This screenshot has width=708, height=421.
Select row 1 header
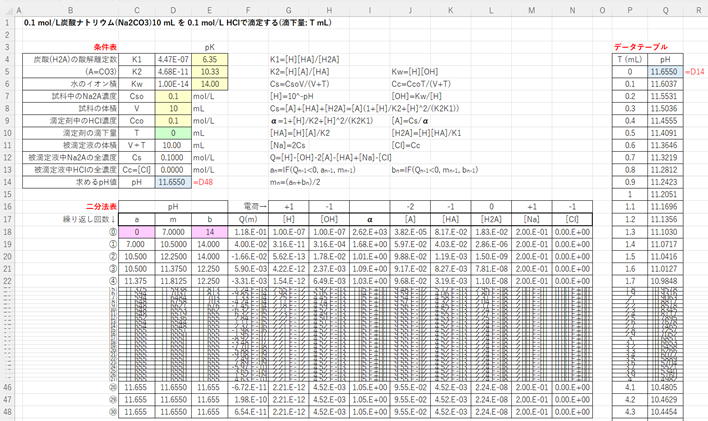click(x=7, y=23)
